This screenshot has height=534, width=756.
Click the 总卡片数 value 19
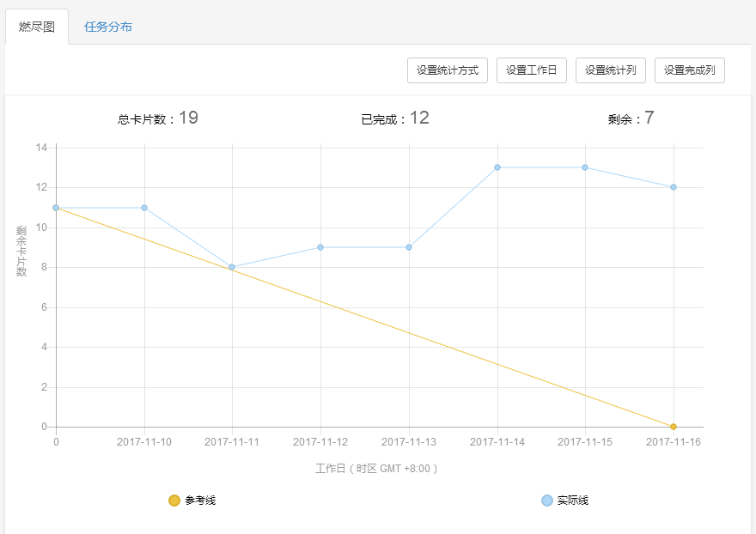point(188,118)
